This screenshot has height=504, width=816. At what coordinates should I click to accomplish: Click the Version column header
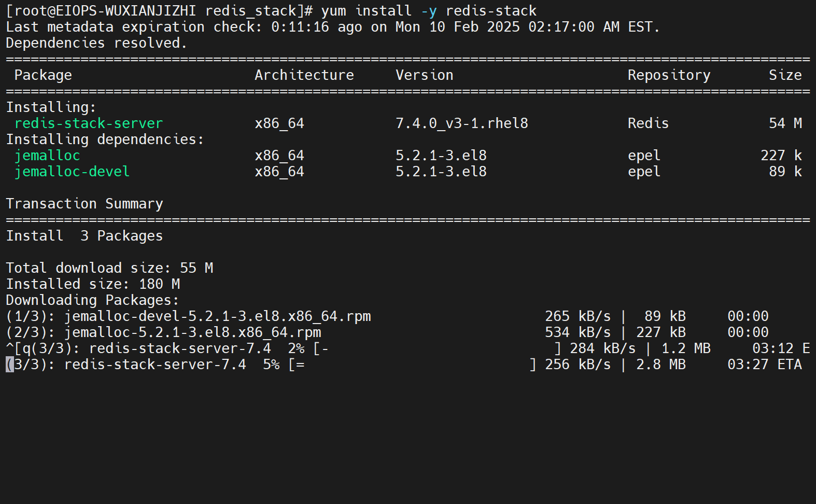[424, 75]
